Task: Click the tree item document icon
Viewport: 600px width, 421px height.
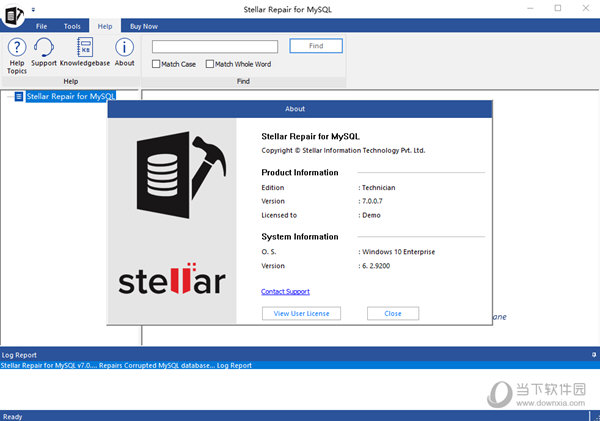Action: 18,96
